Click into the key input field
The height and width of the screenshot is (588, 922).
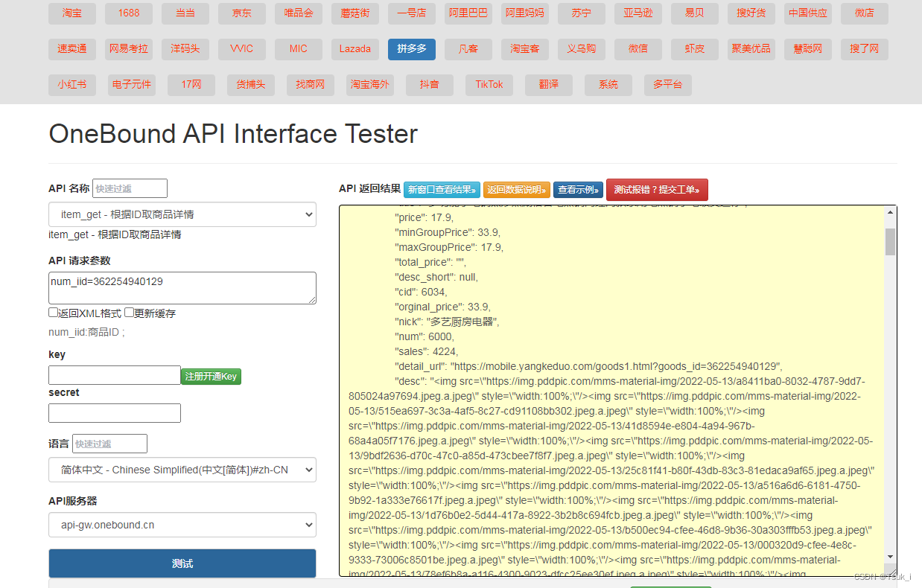tap(115, 375)
